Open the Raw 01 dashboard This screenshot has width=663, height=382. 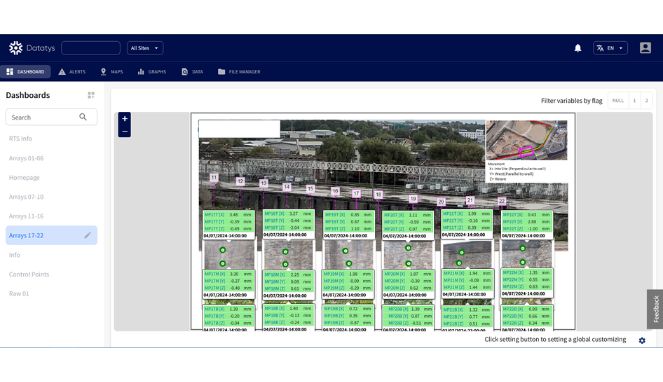pyautogui.click(x=19, y=294)
